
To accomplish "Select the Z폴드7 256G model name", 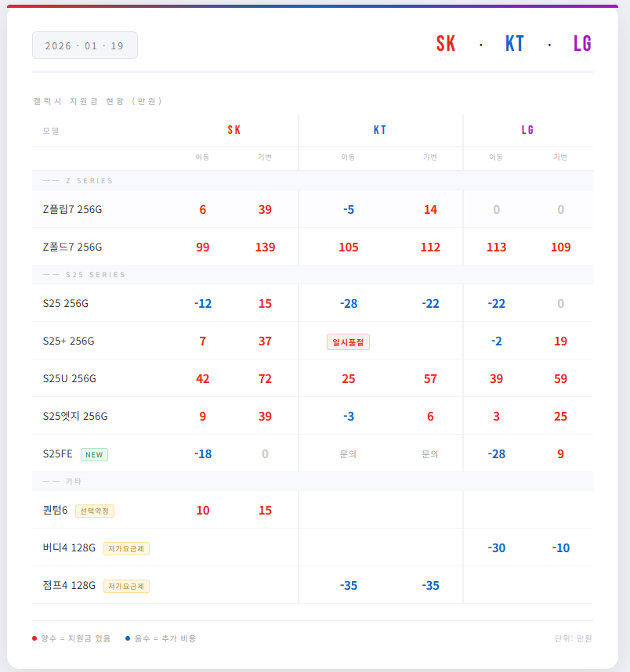I will pos(72,247).
